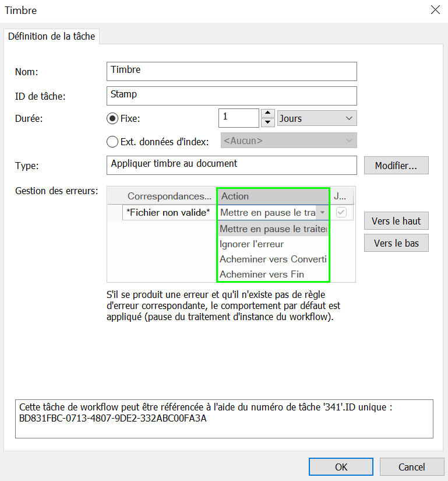This screenshot has height=481, width=448.
Task: Choose Ignorer l'erreur option
Action: coord(273,244)
